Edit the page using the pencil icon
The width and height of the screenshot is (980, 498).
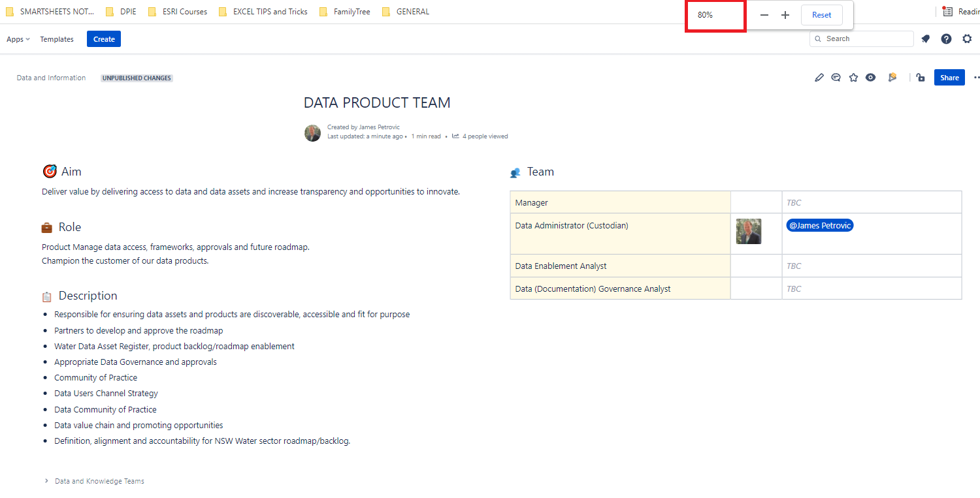click(x=819, y=77)
